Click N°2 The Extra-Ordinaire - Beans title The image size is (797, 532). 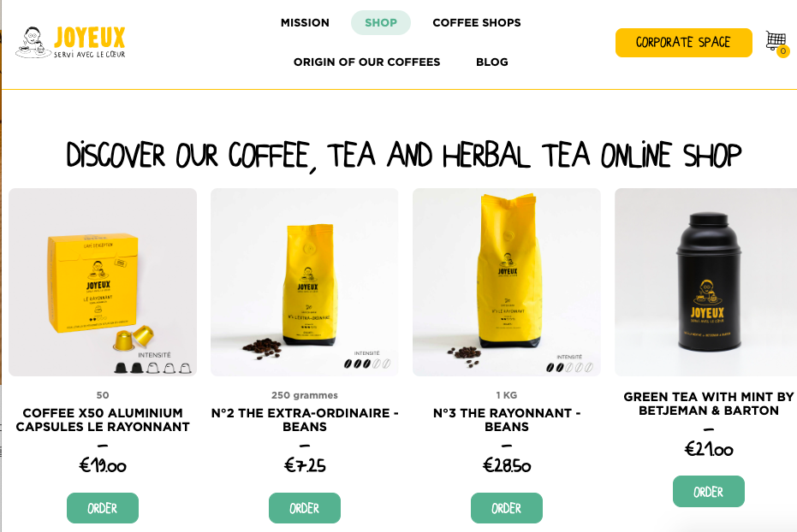(x=305, y=420)
